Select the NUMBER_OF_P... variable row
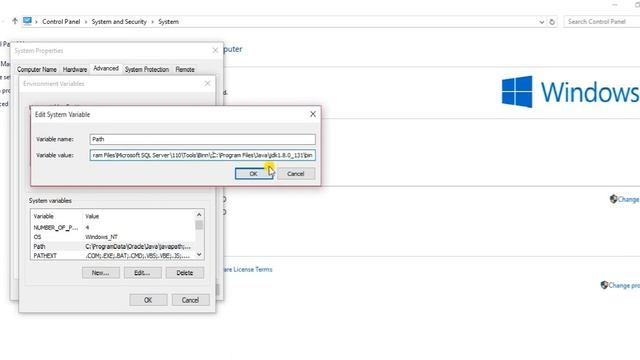The width and height of the screenshot is (640, 360). pyautogui.click(x=113, y=227)
